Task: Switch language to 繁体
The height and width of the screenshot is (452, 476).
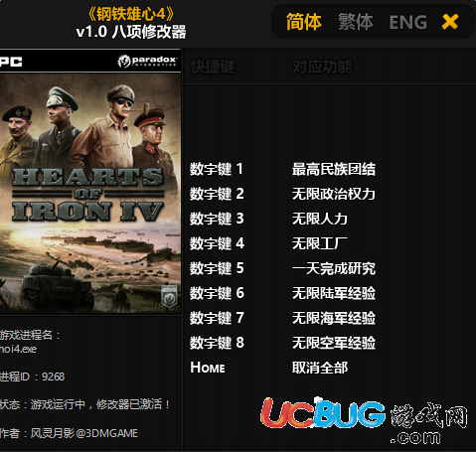Action: pyautogui.click(x=356, y=22)
